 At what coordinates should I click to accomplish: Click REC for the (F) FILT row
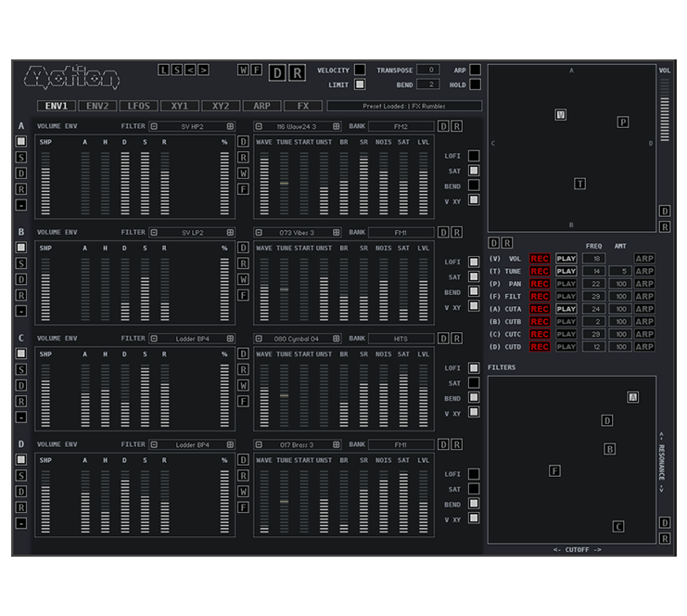pyautogui.click(x=540, y=296)
